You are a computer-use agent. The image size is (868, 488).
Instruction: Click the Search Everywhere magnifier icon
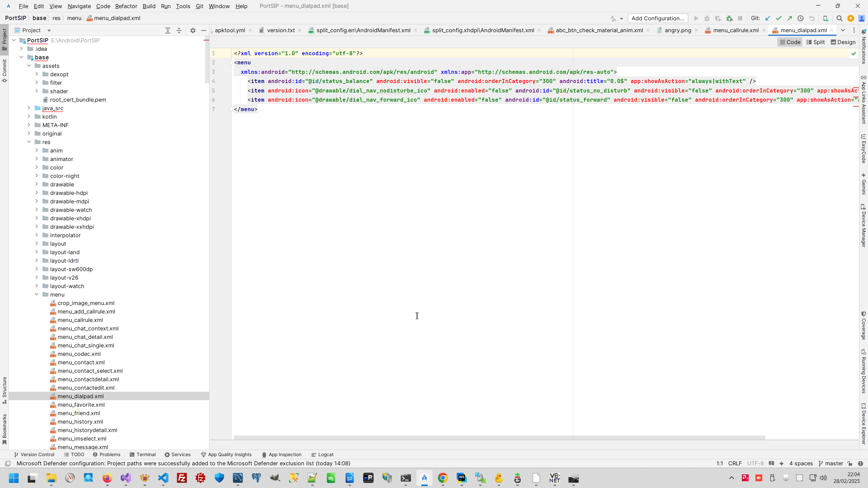tap(839, 18)
